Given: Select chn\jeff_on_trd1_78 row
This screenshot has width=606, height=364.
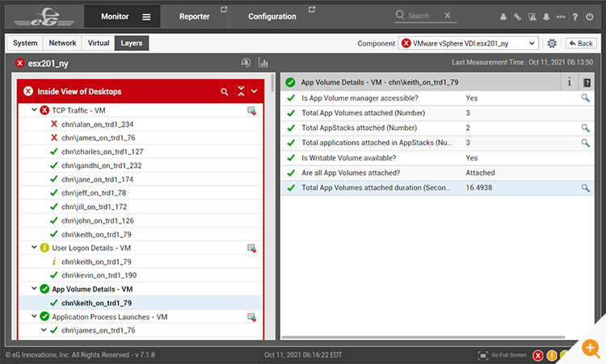Looking at the screenshot, I should click(141, 193).
